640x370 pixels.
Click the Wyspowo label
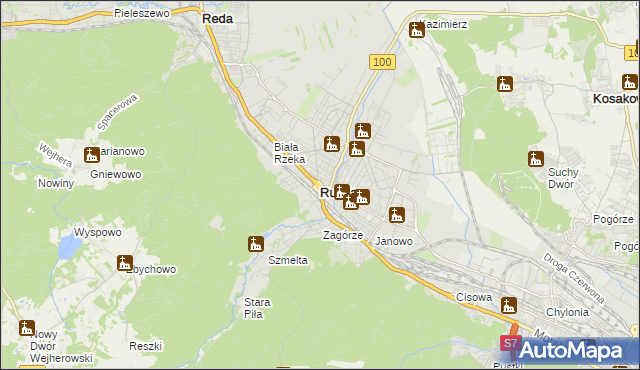pyautogui.click(x=98, y=233)
